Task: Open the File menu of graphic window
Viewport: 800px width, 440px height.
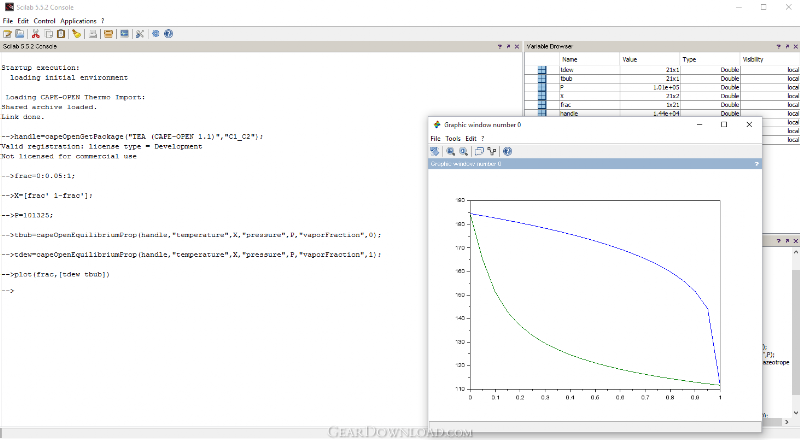Action: click(435, 138)
